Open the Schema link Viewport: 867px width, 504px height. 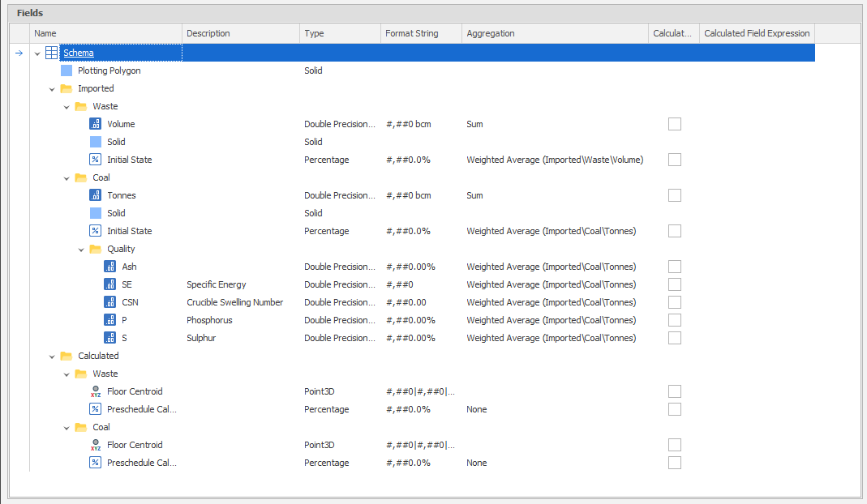79,53
